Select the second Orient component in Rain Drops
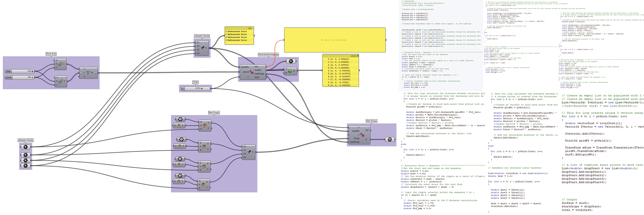 tap(204, 146)
